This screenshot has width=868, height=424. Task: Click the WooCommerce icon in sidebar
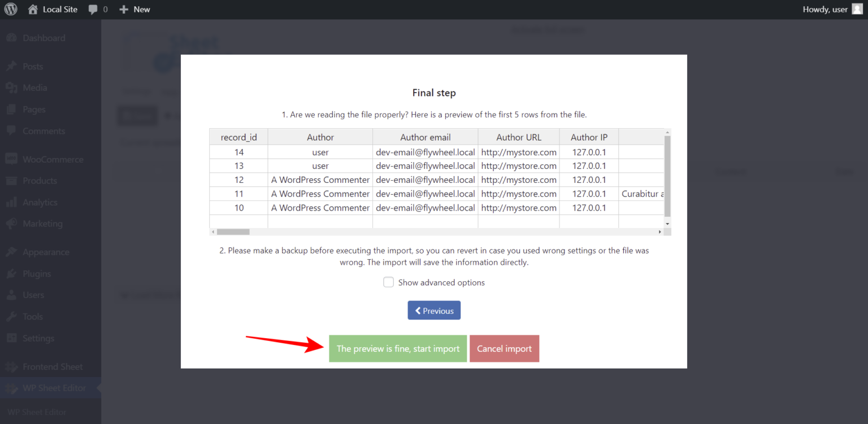coord(11,159)
